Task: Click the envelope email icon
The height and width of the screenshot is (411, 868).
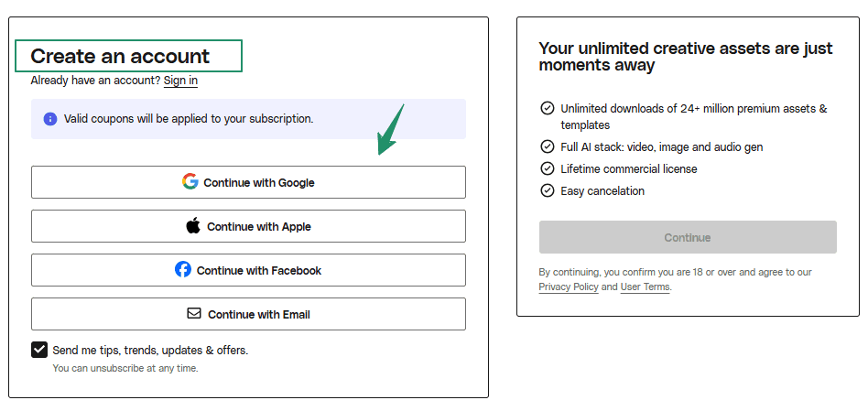Action: (x=194, y=313)
